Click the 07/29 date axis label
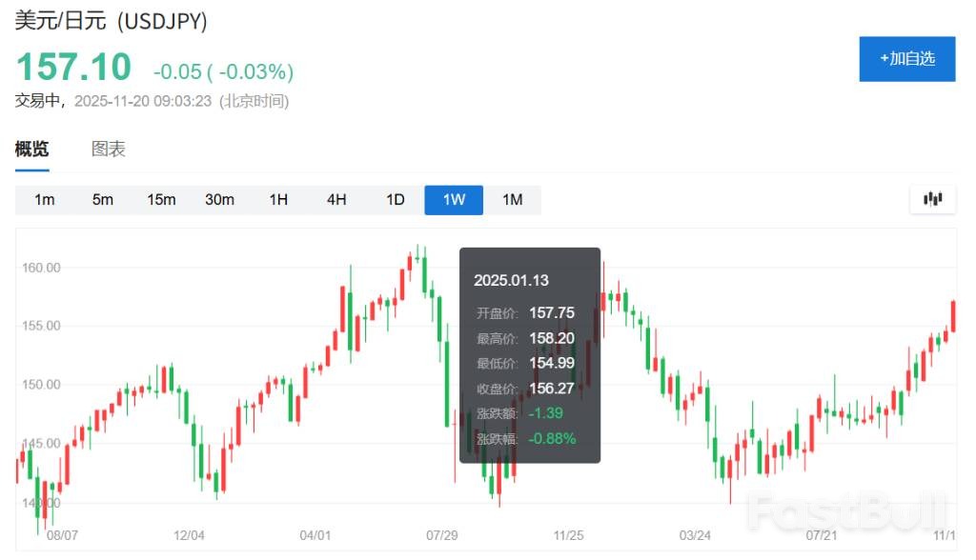The image size is (976, 560). (x=442, y=535)
